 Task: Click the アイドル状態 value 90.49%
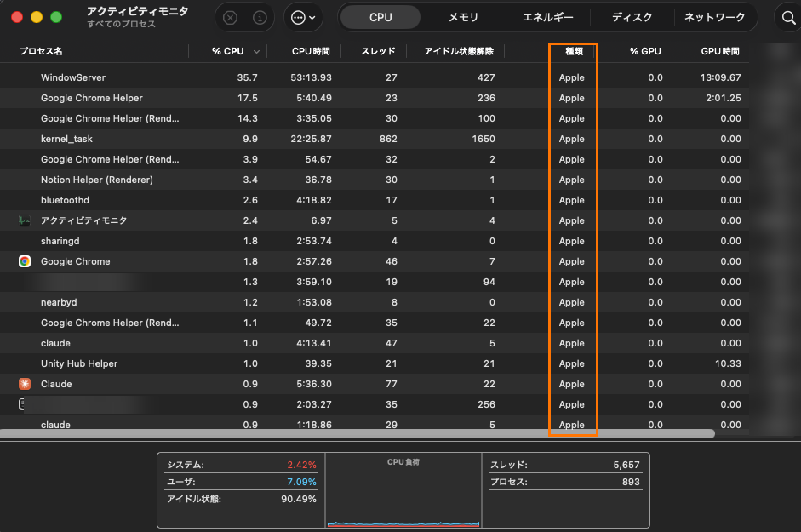click(x=298, y=499)
